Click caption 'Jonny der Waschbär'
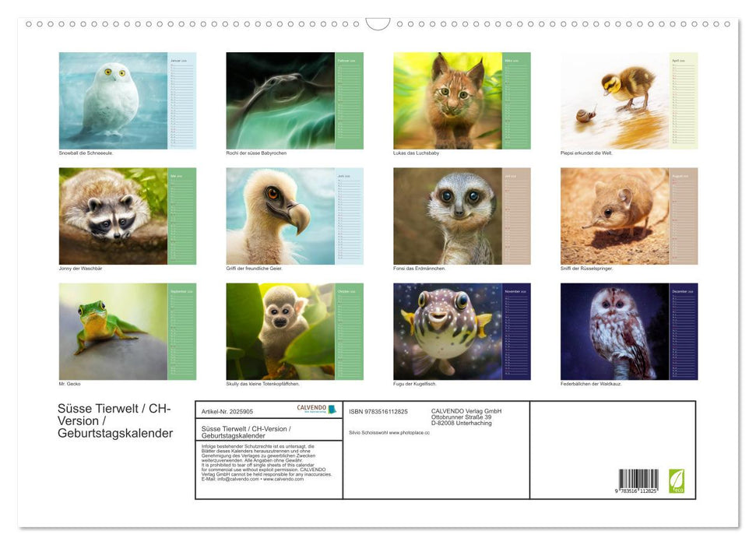The width and height of the screenshot is (756, 545). (80, 268)
